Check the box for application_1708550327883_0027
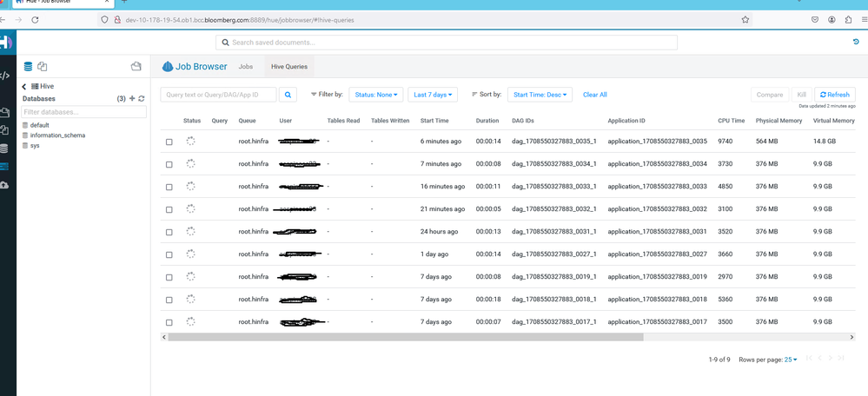868x396 pixels. pos(169,254)
